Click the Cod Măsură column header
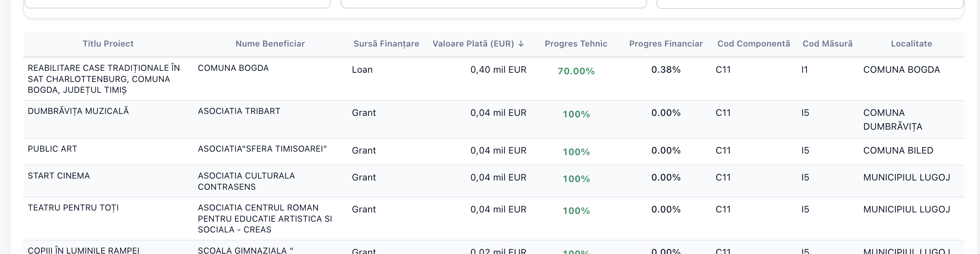 [827, 44]
